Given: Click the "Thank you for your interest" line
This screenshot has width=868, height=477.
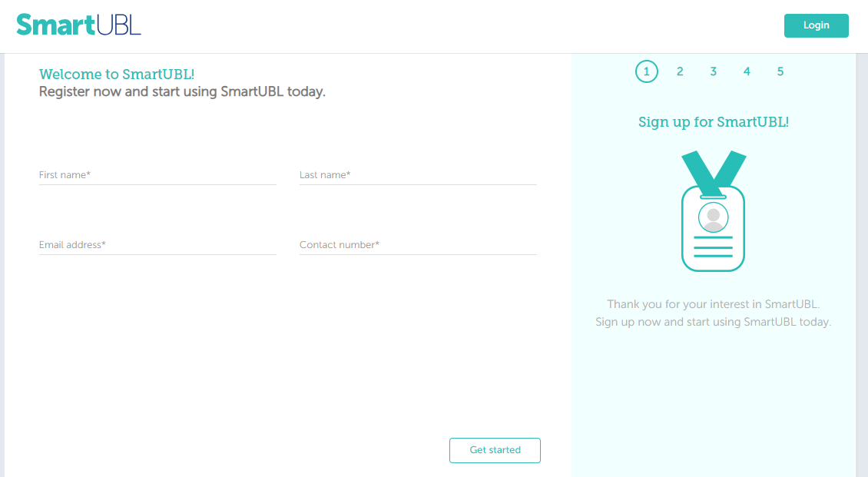Looking at the screenshot, I should click(x=714, y=304).
